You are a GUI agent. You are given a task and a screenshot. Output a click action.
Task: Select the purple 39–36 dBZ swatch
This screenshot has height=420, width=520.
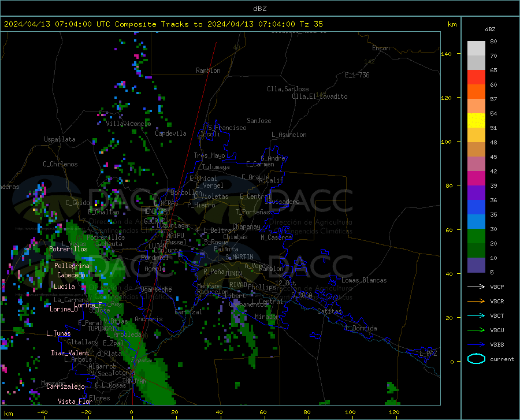coord(476,193)
